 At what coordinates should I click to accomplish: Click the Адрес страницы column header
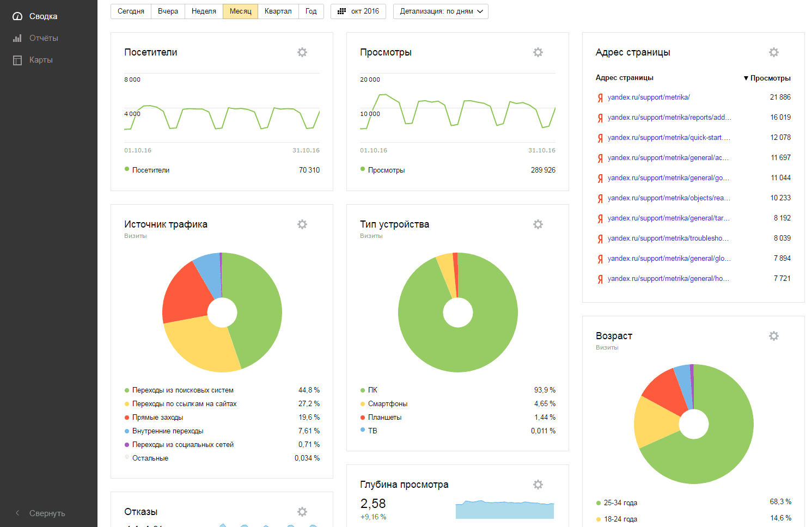(624, 78)
